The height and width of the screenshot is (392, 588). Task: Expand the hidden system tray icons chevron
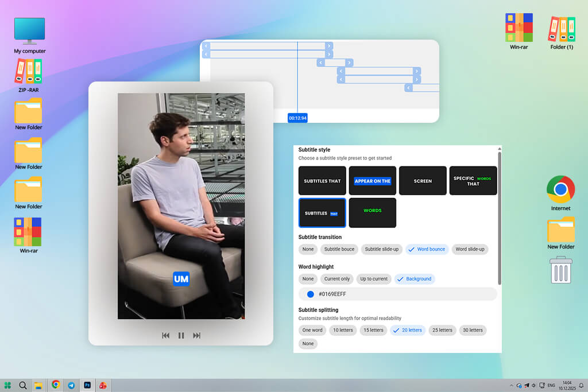511,385
